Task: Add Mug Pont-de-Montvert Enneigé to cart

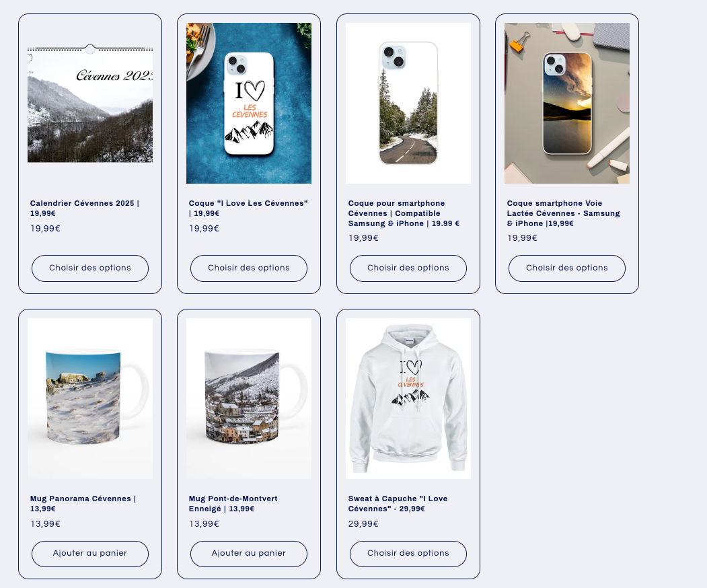Action: (x=249, y=554)
